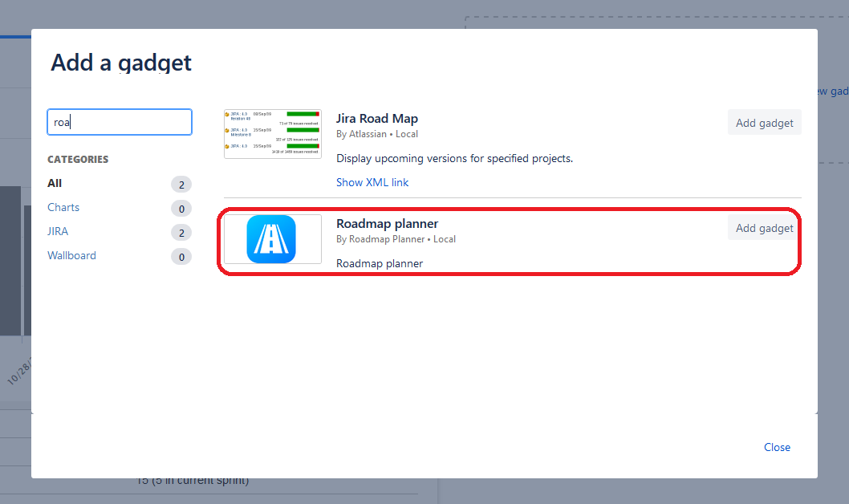849x504 pixels.
Task: Click the Jira Road Map title
Action: click(x=377, y=119)
